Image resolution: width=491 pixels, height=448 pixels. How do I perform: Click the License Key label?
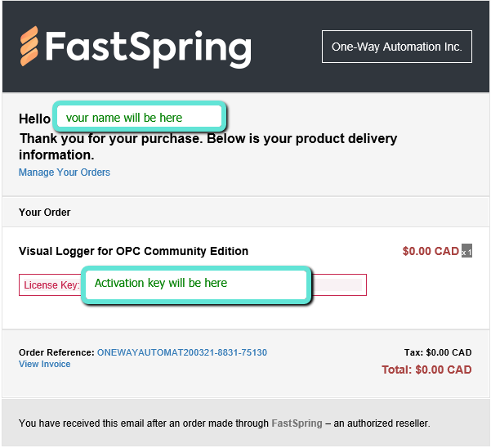(x=51, y=285)
